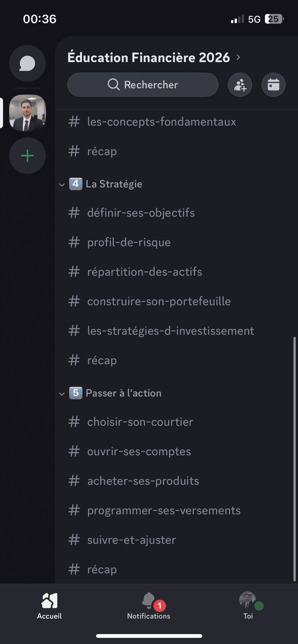The height and width of the screenshot is (644, 298).
Task: Switch to the Accueil tab
Action: [49, 605]
